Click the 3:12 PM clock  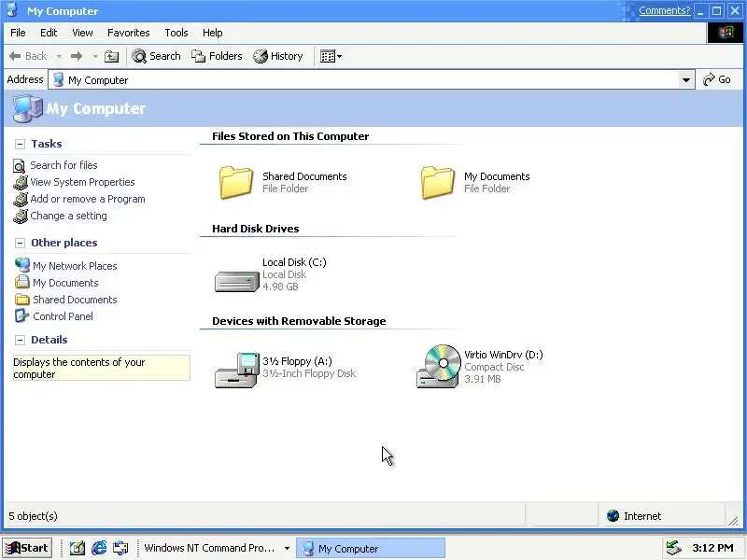click(x=712, y=548)
